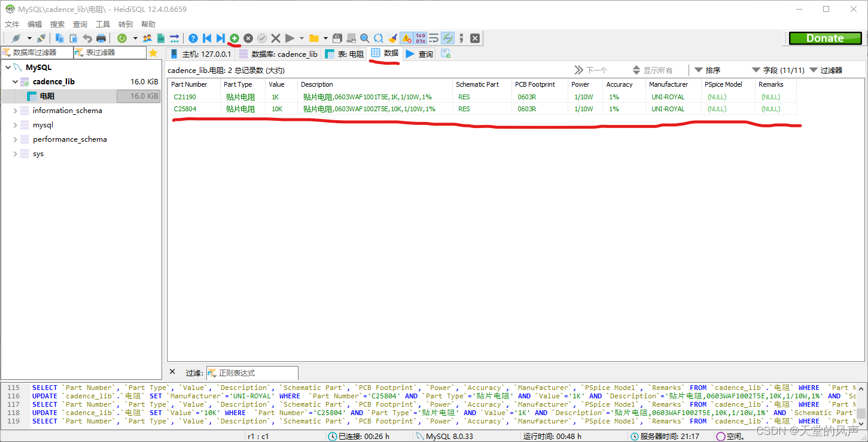
Task: Collapse the cadence_lib database node
Action: click(16, 82)
